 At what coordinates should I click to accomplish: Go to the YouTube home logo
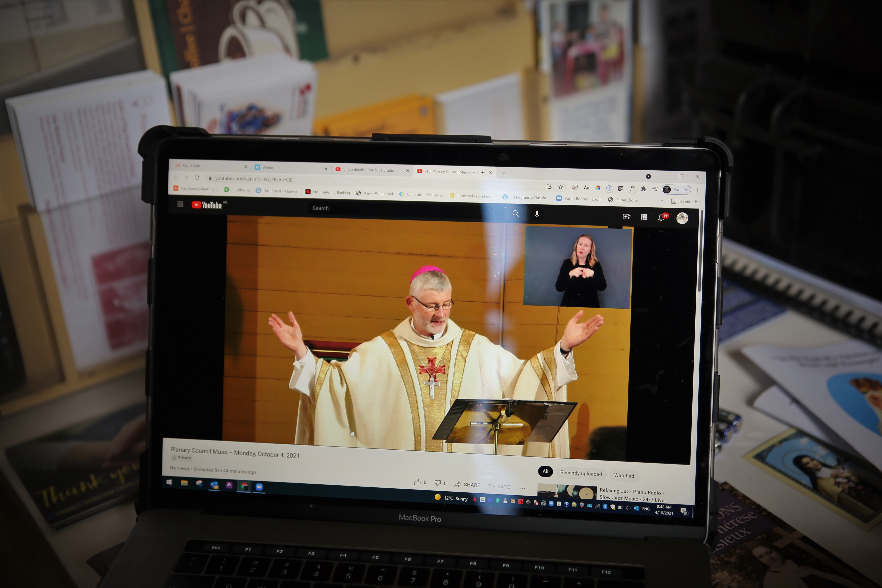(x=207, y=205)
